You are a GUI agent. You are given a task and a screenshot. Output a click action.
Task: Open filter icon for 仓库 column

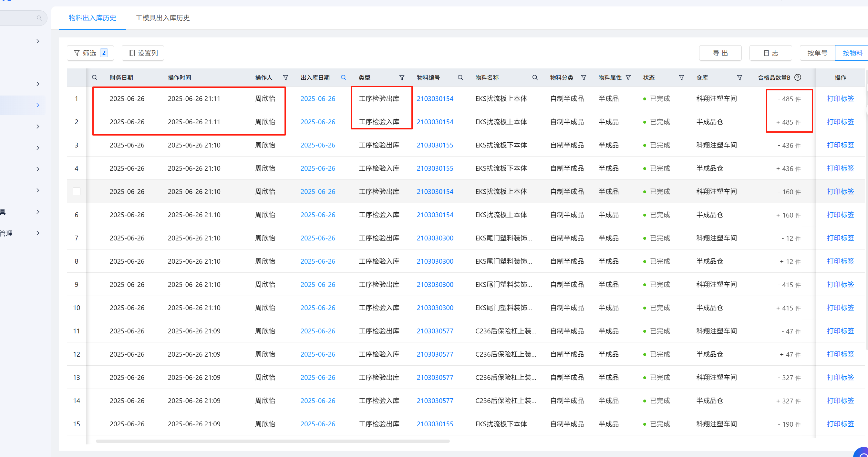[739, 78]
